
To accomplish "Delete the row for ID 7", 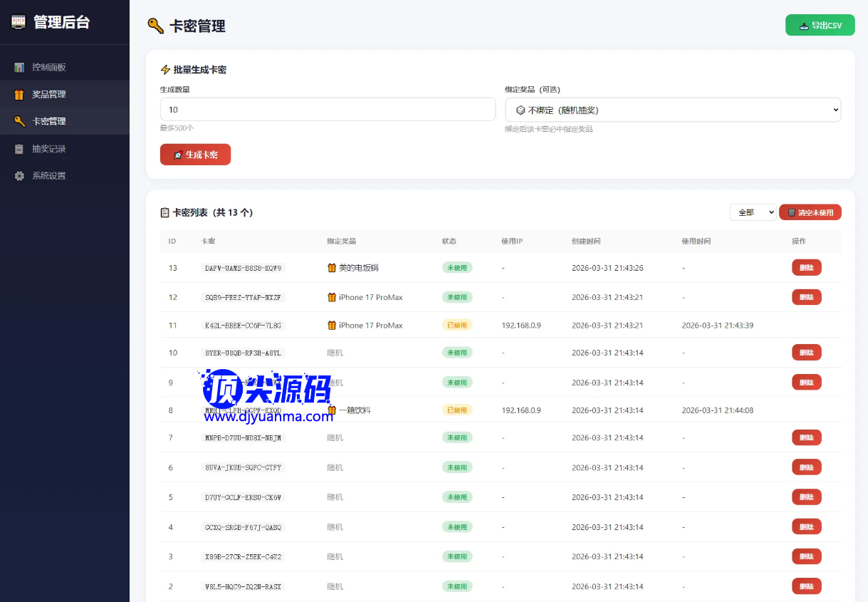I will click(806, 437).
